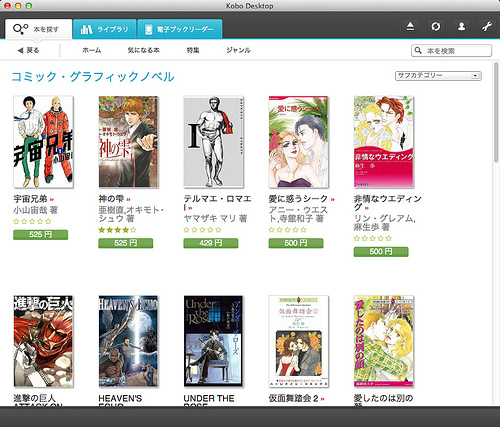Open 進撃の巨人 cover thumbnail
Image resolution: width=500 pixels, height=427 pixels.
point(43,341)
